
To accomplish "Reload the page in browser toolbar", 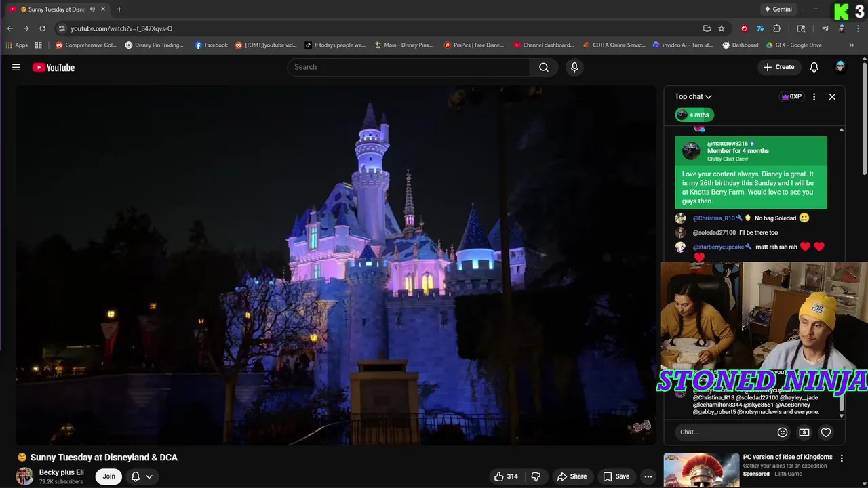I will coord(42,28).
